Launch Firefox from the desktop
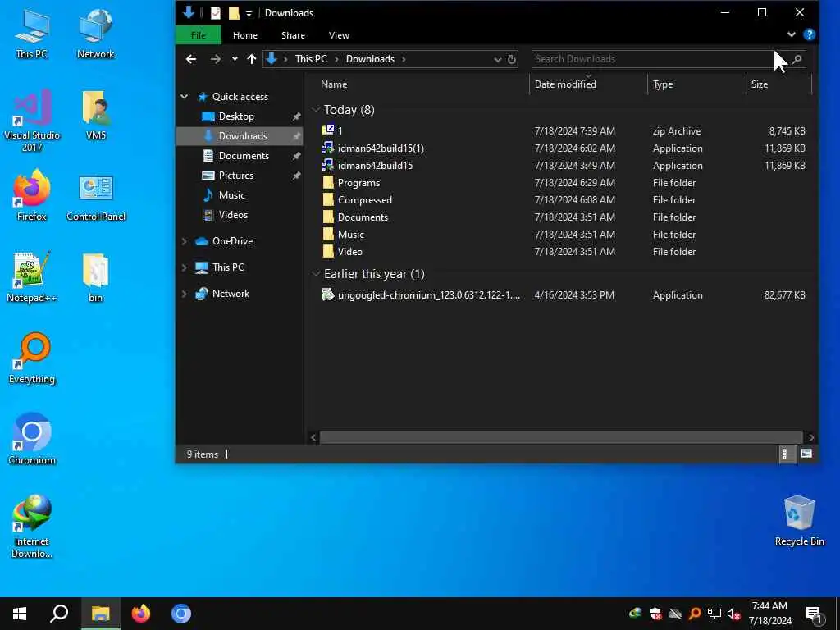 point(32,195)
